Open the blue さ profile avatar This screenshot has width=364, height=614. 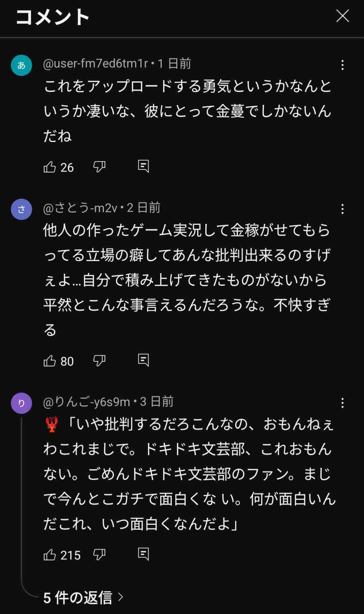tap(21, 209)
